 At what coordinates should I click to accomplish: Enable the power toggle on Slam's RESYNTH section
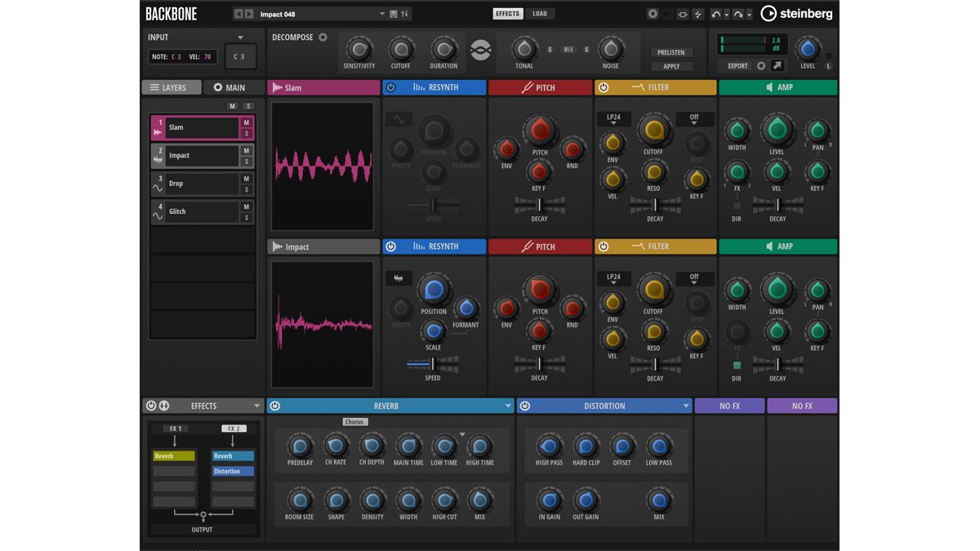click(390, 87)
